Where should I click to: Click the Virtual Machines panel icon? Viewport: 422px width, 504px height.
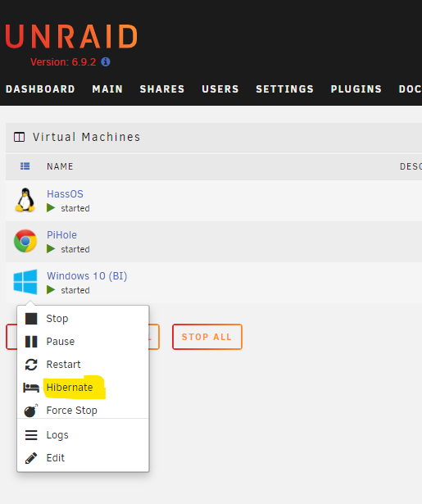pyautogui.click(x=20, y=137)
